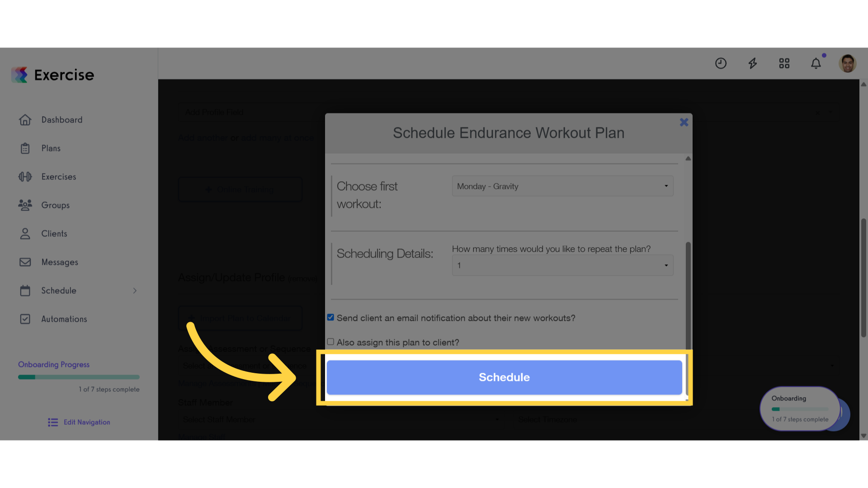Go to Messages in sidebar
Image resolution: width=868 pixels, height=488 pixels.
[60, 262]
